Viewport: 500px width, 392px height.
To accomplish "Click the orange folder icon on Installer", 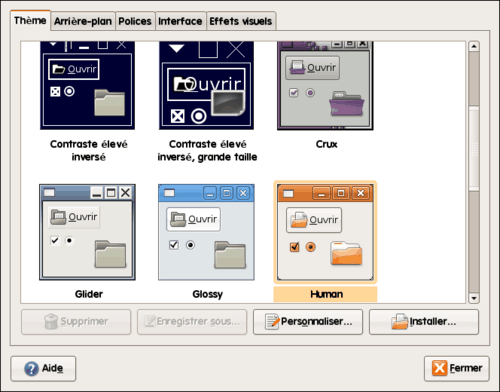I will (400, 322).
